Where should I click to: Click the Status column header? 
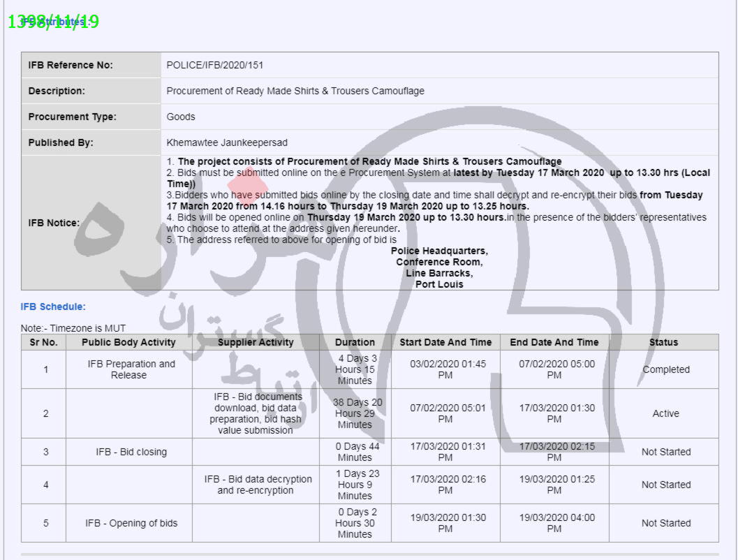663,342
